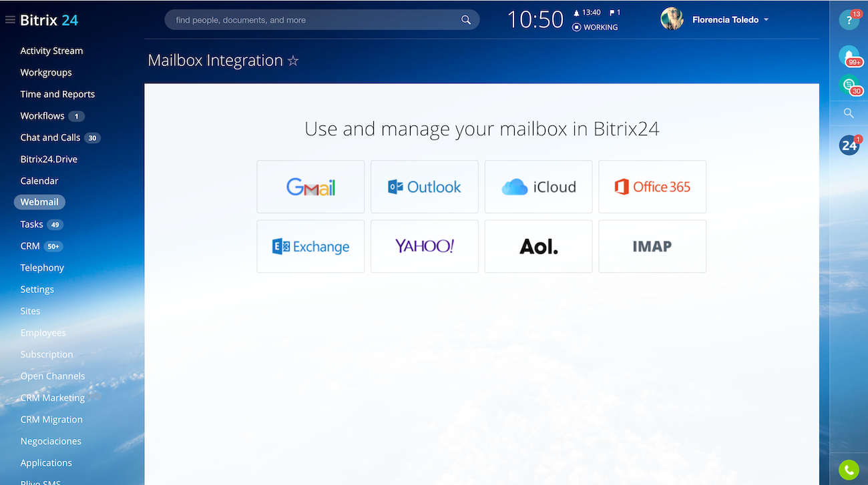Open the green chat messages icon

tap(849, 85)
